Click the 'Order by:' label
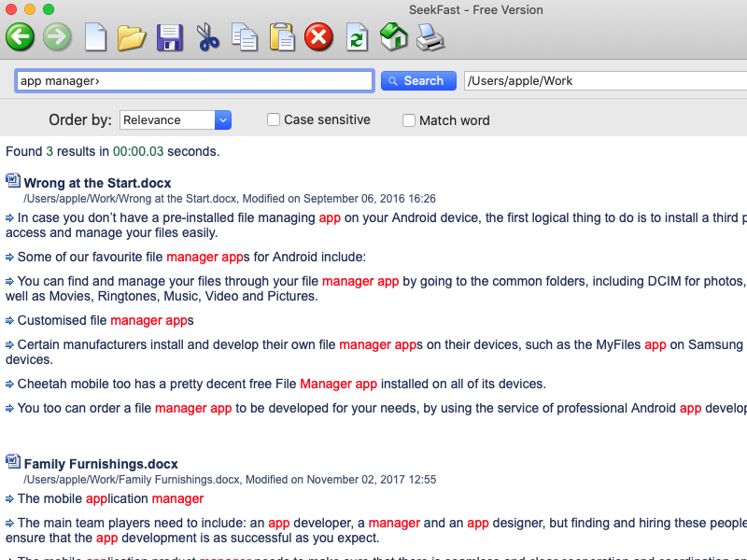The image size is (747, 560). [80, 120]
